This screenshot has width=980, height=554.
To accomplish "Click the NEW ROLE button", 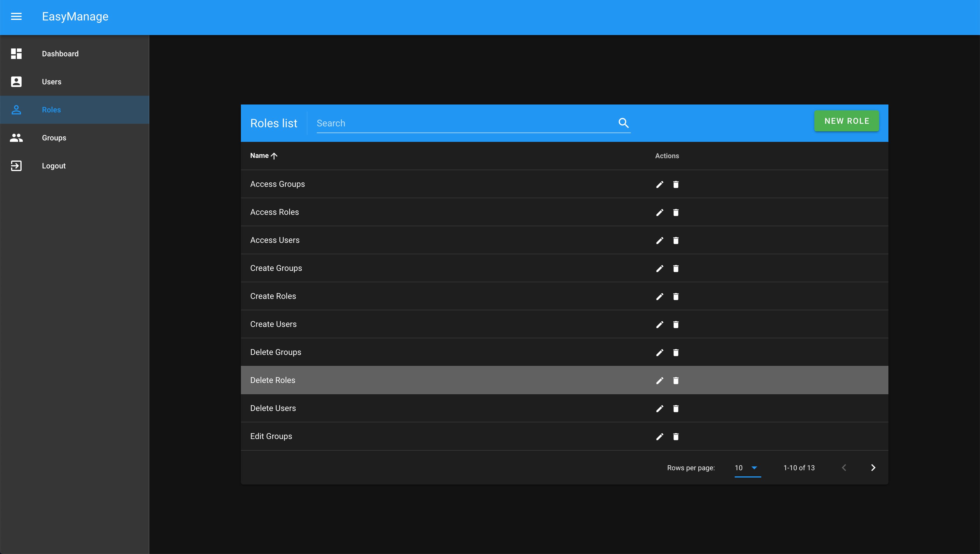I will (846, 121).
